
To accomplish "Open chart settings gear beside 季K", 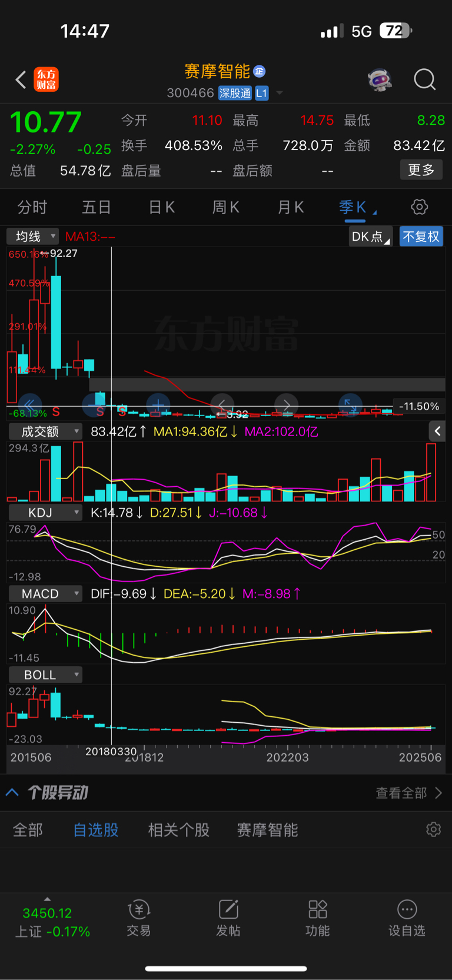I will tap(420, 207).
